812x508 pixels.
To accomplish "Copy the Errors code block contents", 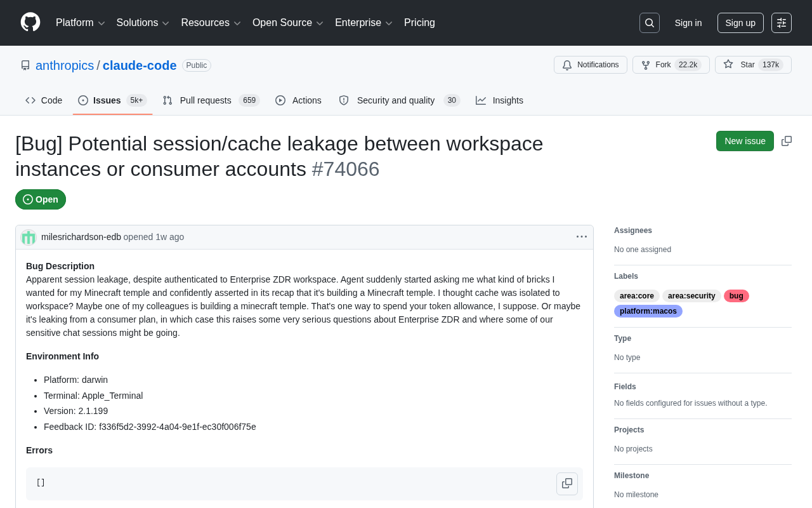I will tap(567, 484).
